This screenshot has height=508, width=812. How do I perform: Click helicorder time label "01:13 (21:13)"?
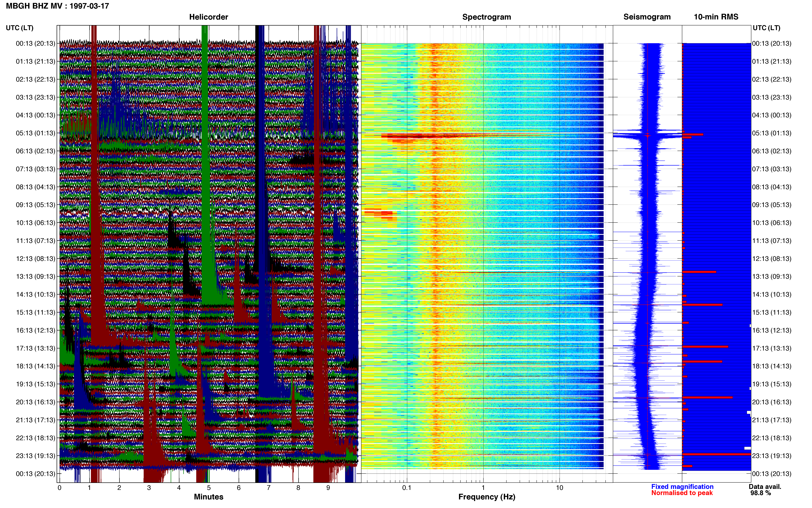point(36,61)
